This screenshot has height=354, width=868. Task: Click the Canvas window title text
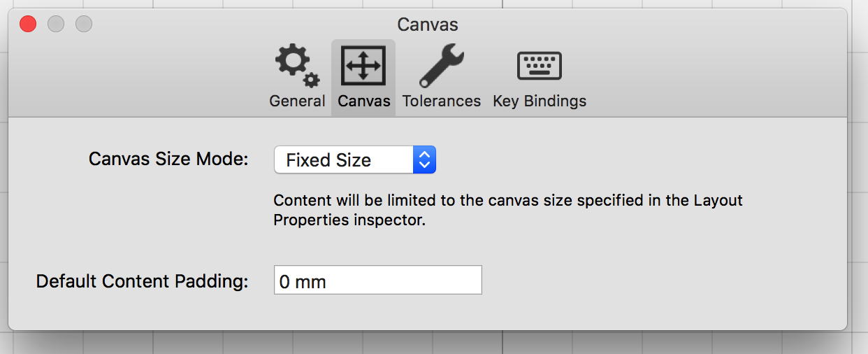pyautogui.click(x=428, y=24)
